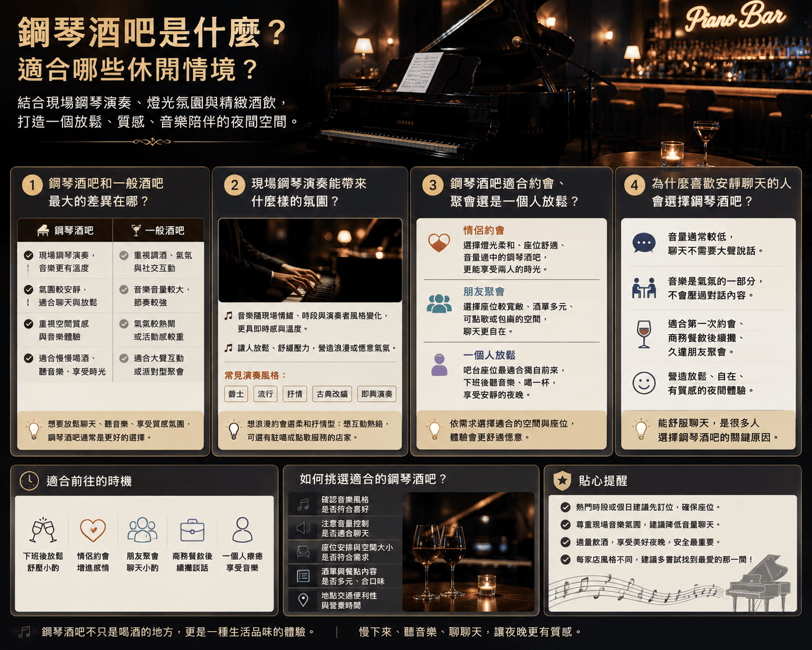Viewport: 812px width, 650px height.
Task: Click the checkmark beside 尊重現場音樂氛圍
Action: (x=565, y=524)
